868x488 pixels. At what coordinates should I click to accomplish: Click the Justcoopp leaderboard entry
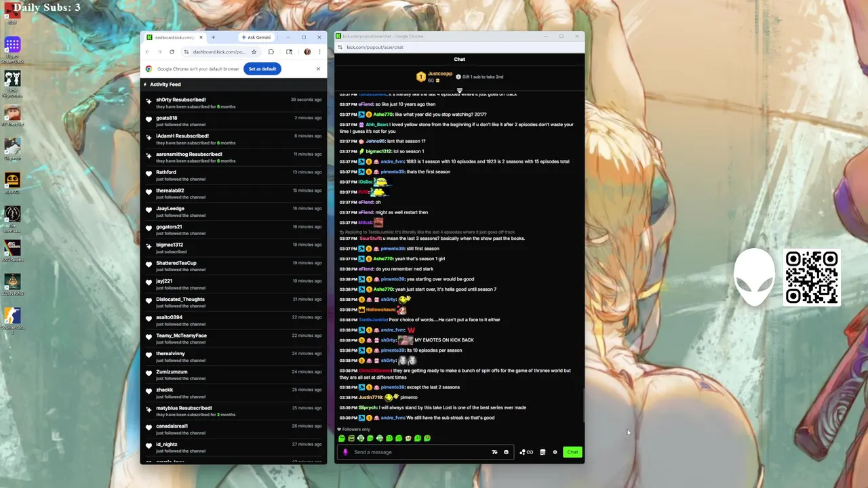point(434,77)
